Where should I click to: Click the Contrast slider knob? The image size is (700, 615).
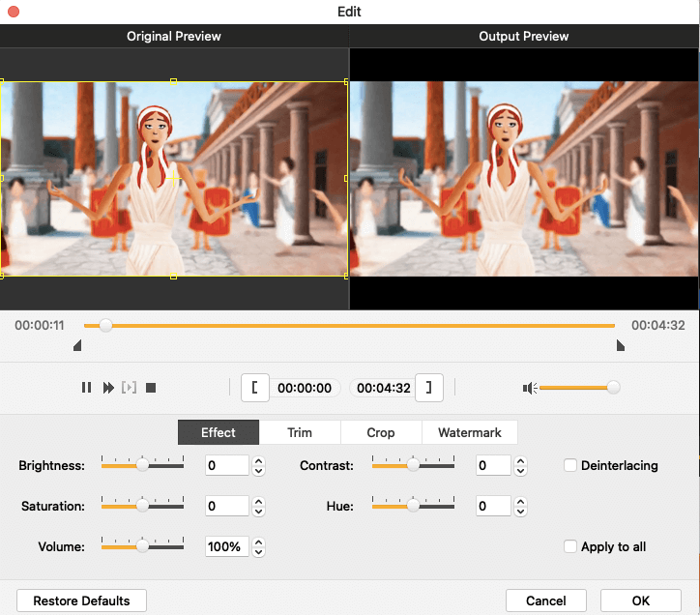(x=414, y=465)
